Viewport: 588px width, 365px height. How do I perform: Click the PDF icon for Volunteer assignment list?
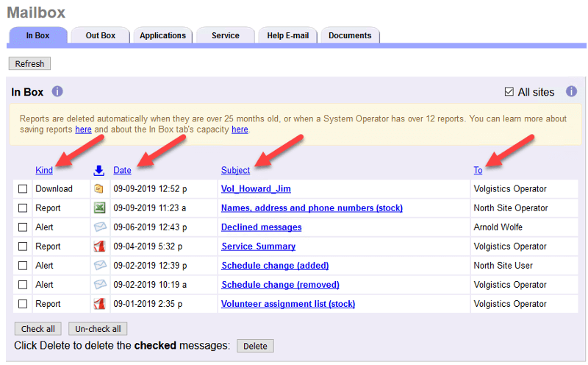pos(99,304)
